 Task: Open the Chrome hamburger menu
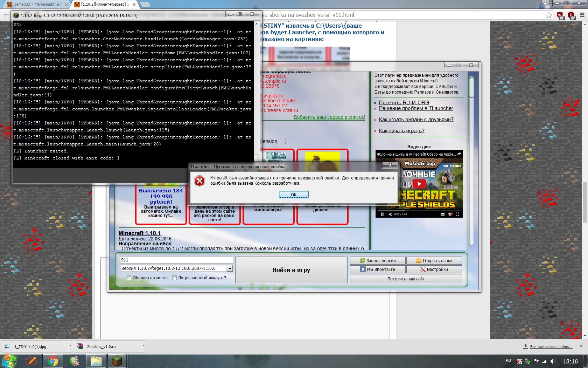tap(582, 15)
